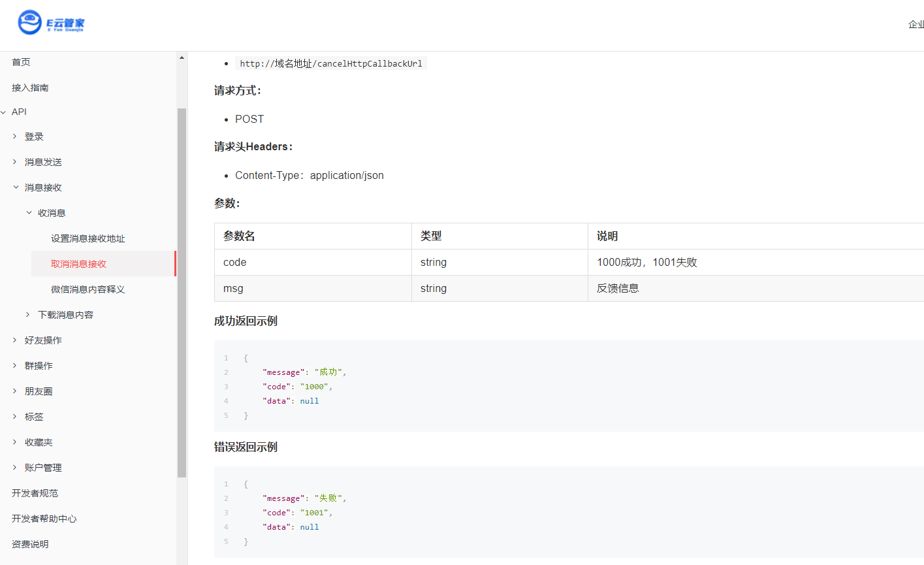Open 开发者规范 in the sidebar
The width and height of the screenshot is (924, 565).
click(35, 493)
